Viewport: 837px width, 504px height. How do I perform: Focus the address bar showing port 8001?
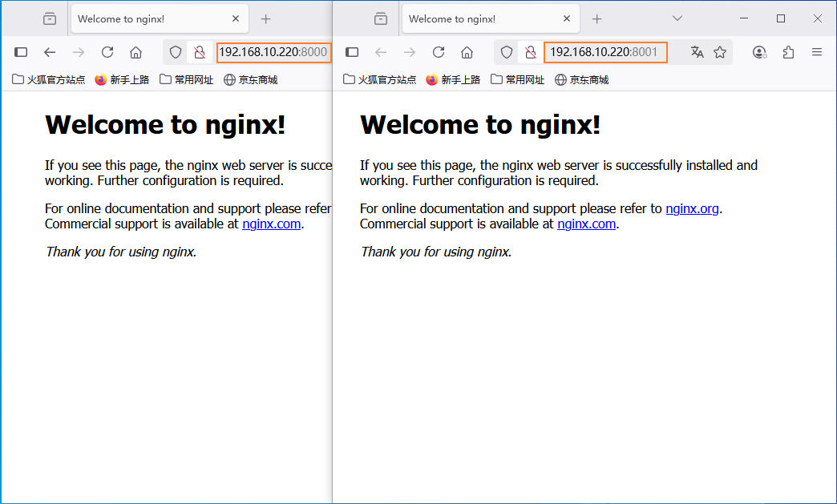coord(605,52)
